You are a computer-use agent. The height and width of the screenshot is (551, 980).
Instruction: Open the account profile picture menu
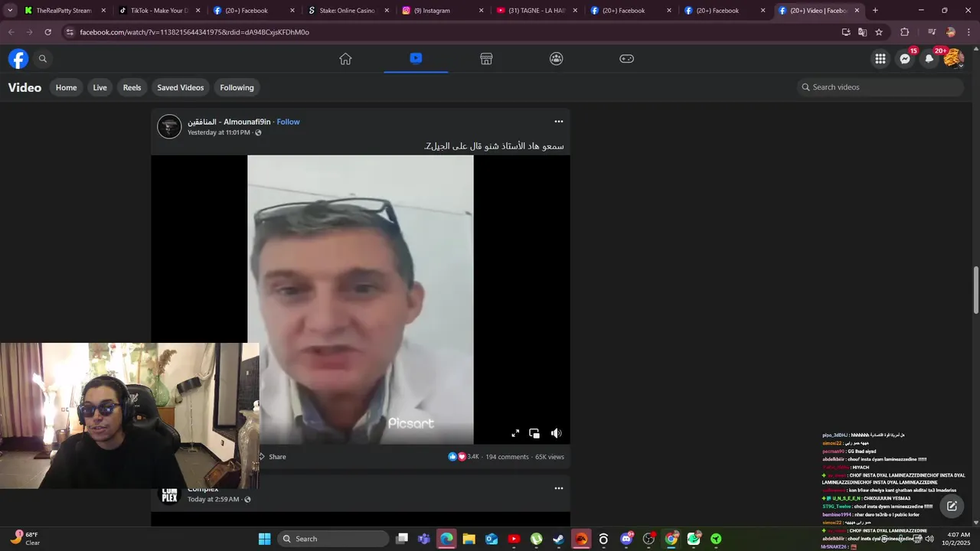coord(953,59)
